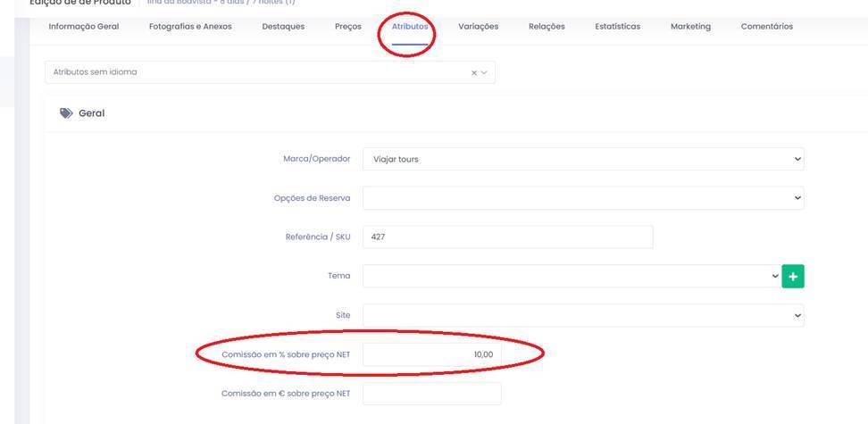Go to the Destaques tab
Viewport: 868px width, 424px height.
283,27
